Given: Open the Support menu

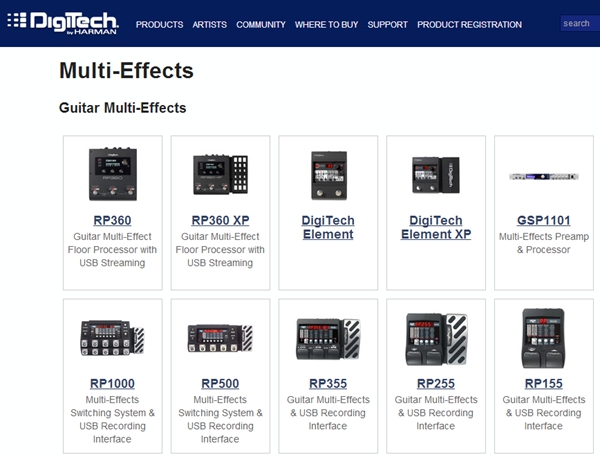Looking at the screenshot, I should pyautogui.click(x=387, y=24).
